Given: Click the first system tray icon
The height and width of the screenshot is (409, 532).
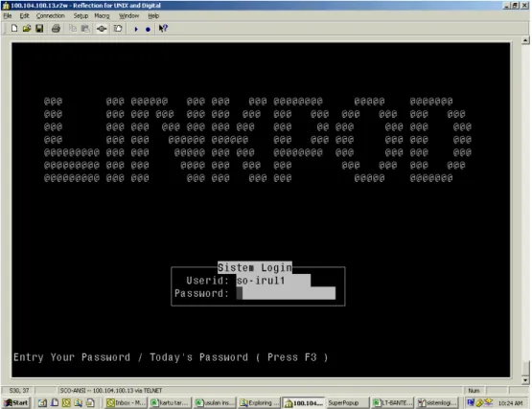Looking at the screenshot, I should pos(471,402).
